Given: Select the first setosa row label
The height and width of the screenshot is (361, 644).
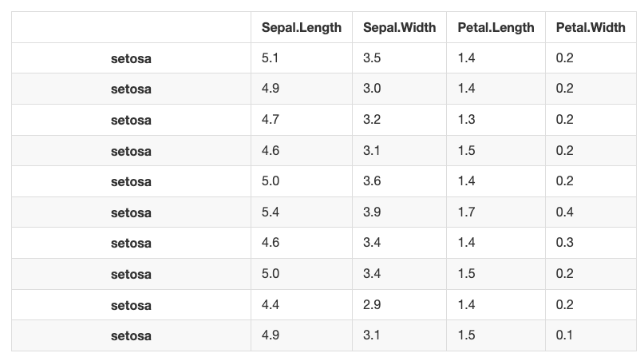Looking at the screenshot, I should [131, 58].
